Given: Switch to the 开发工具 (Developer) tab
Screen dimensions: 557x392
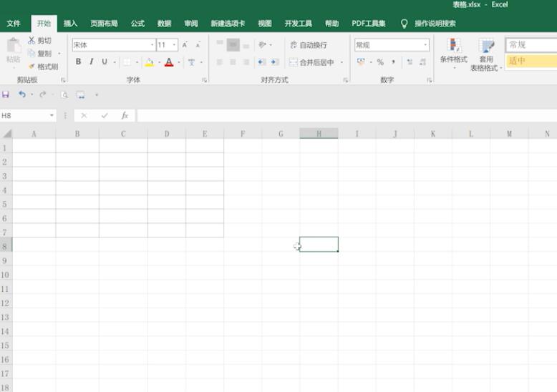Looking at the screenshot, I should pyautogui.click(x=298, y=24).
